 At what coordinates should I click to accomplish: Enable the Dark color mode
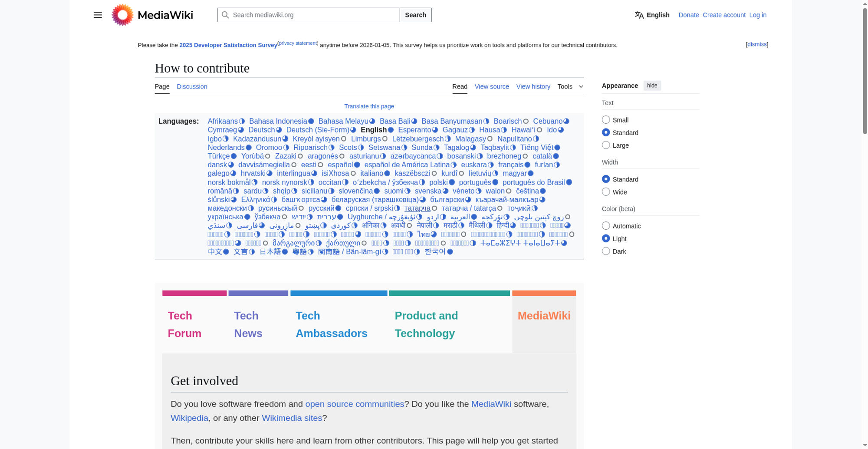[x=606, y=251]
